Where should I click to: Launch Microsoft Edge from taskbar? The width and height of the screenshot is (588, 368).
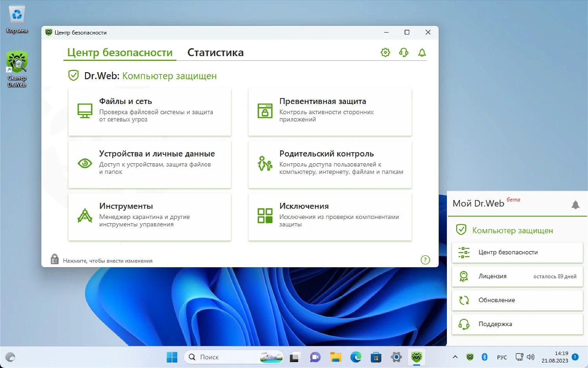pos(356,357)
